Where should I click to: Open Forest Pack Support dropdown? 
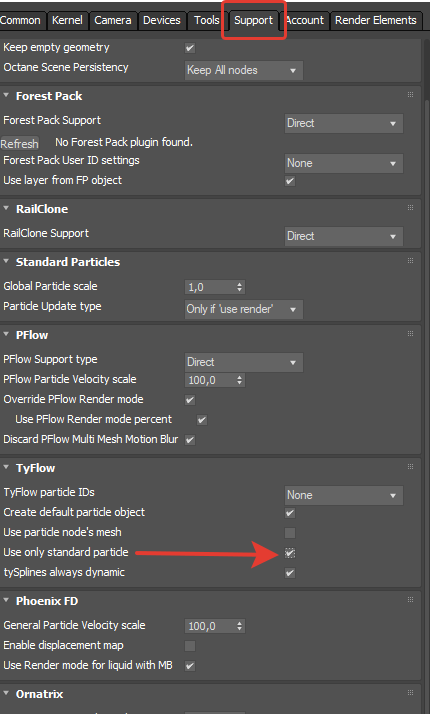[344, 123]
